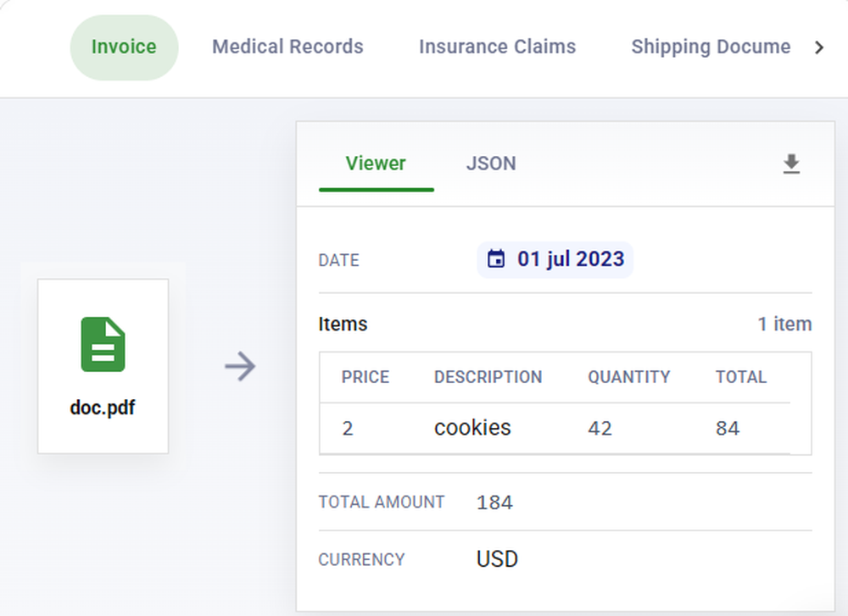Switch to the JSON tab
The height and width of the screenshot is (616, 848).
pos(491,164)
